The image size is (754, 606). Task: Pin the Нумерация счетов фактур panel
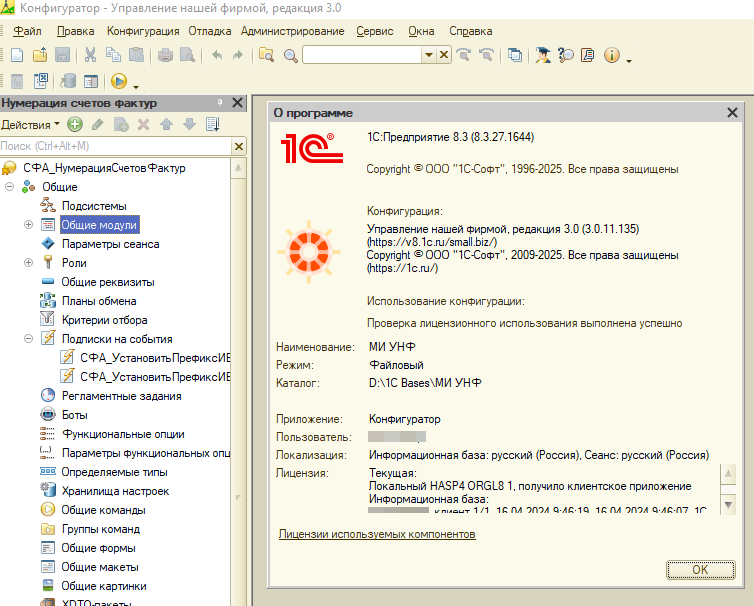[x=219, y=103]
